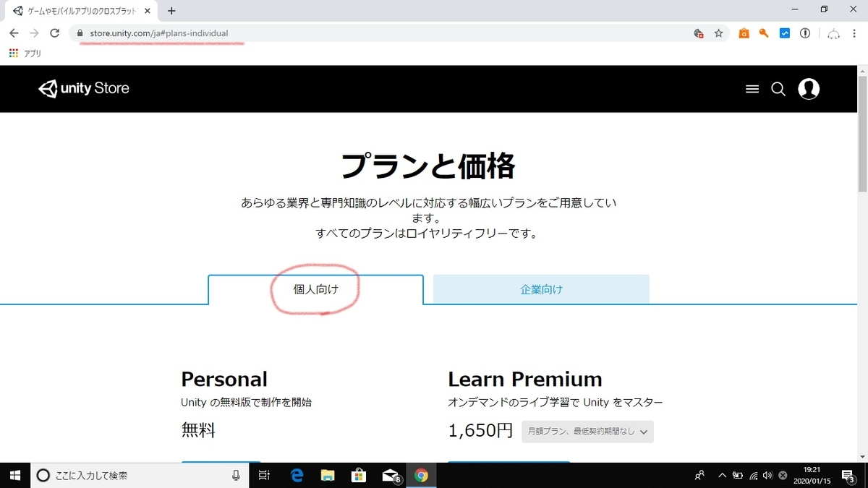This screenshot has width=868, height=488.
Task: Open File Explorer from the taskbar
Action: pyautogui.click(x=328, y=475)
